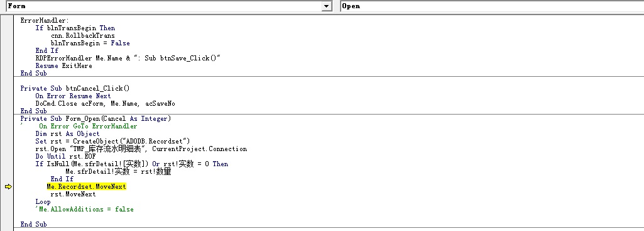Place cursor on Resume ExitHere line
The height and width of the screenshot is (231, 644).
coord(63,66)
